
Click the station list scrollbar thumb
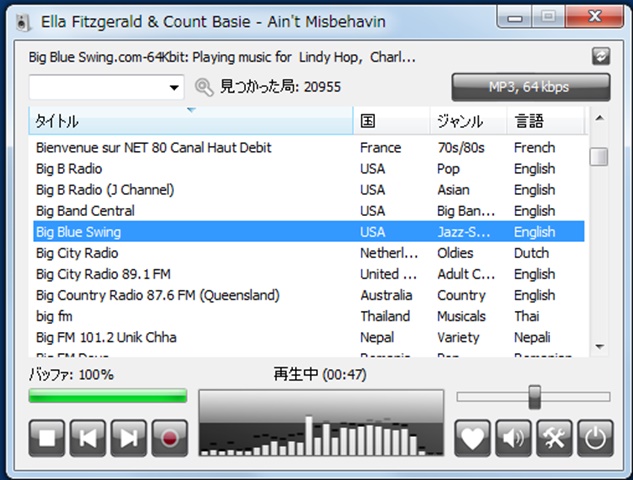click(x=599, y=157)
